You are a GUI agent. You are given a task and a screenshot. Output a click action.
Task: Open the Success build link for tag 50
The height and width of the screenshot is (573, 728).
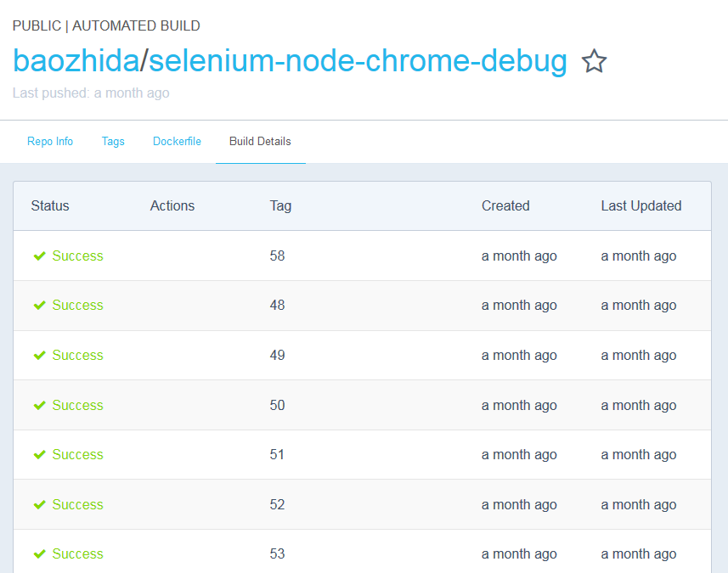77,405
